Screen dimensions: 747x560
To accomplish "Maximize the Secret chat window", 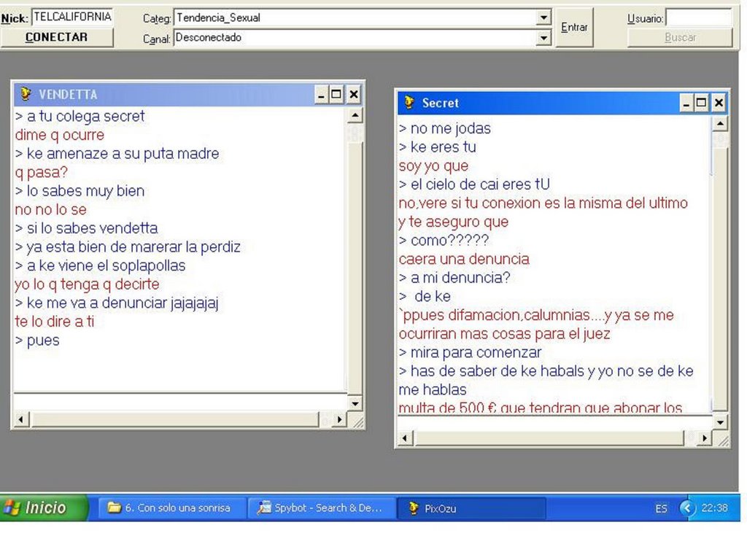I will (702, 104).
